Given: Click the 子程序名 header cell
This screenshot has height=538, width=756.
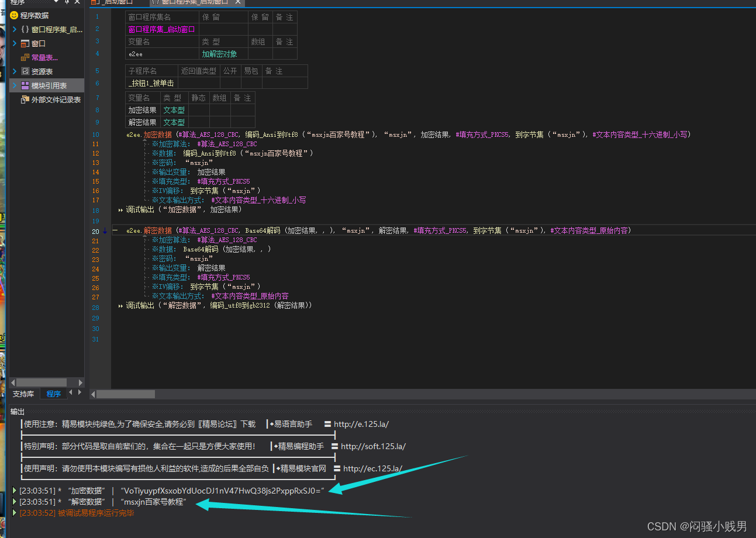Looking at the screenshot, I should coord(151,71).
